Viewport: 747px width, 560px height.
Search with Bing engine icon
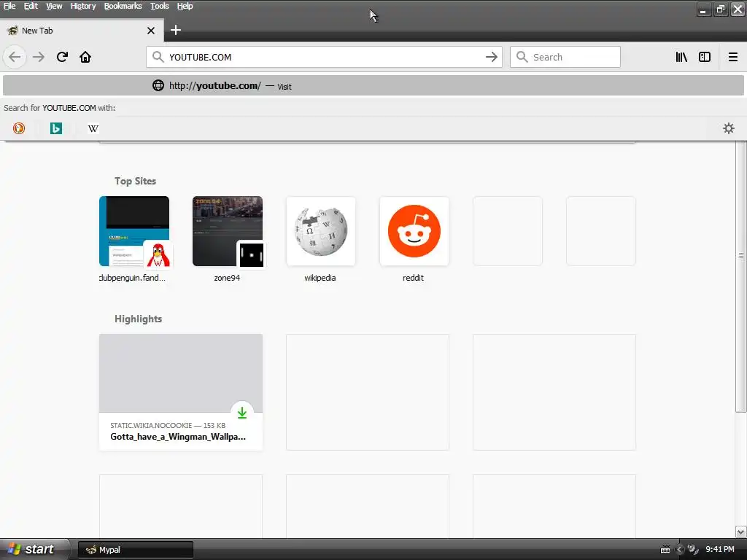pos(56,128)
